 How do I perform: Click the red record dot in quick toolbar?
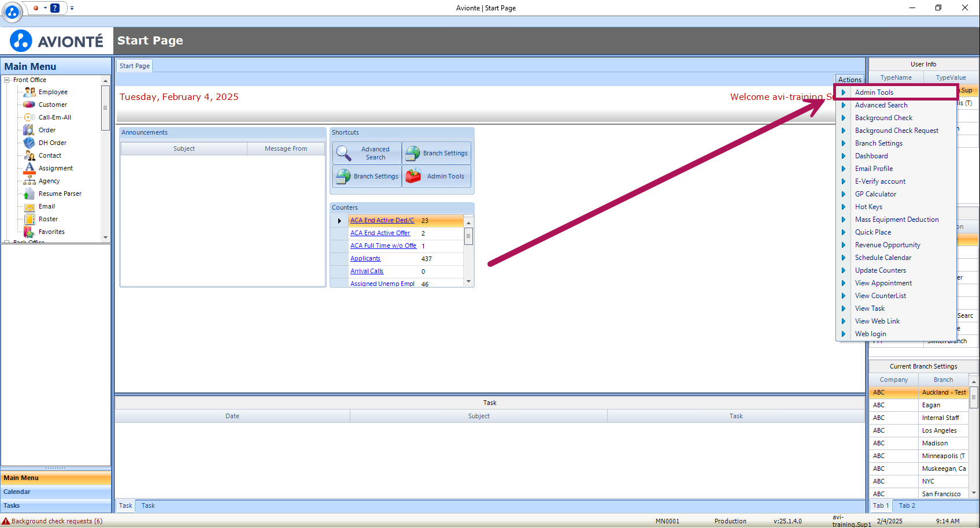(x=36, y=8)
